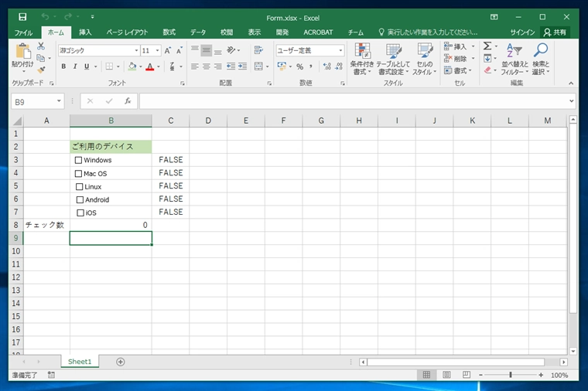Open the 挿入 ribbon tab

(85, 32)
